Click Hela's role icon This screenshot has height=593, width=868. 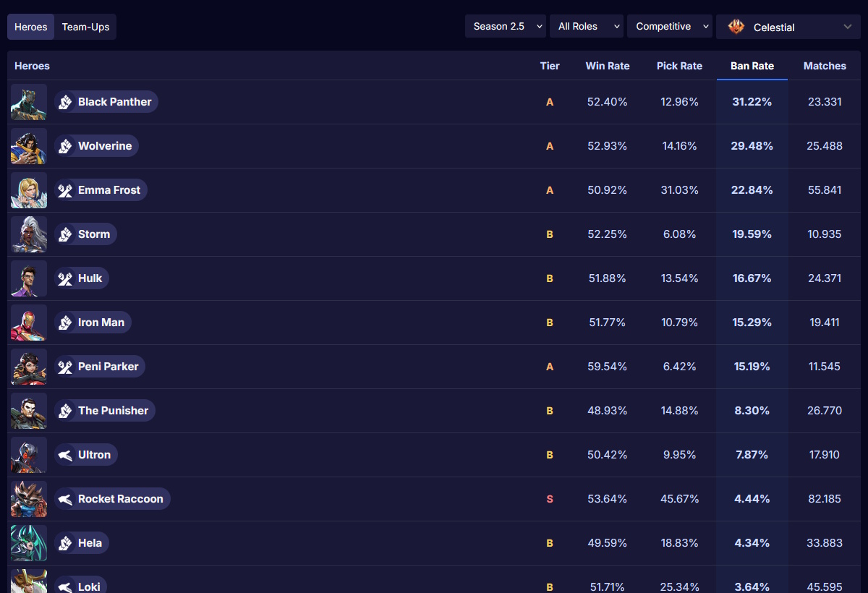click(x=66, y=543)
